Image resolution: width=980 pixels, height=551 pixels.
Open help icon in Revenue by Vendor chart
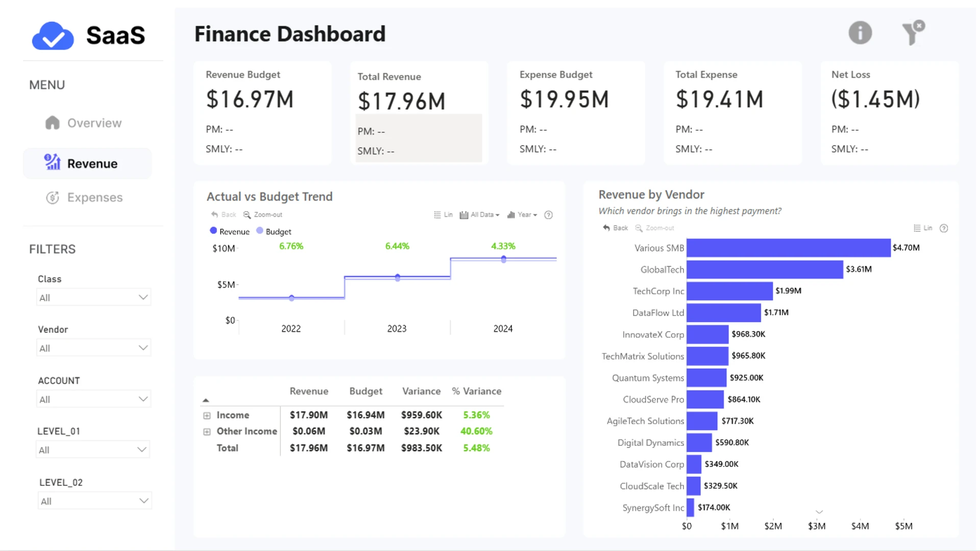pos(944,228)
